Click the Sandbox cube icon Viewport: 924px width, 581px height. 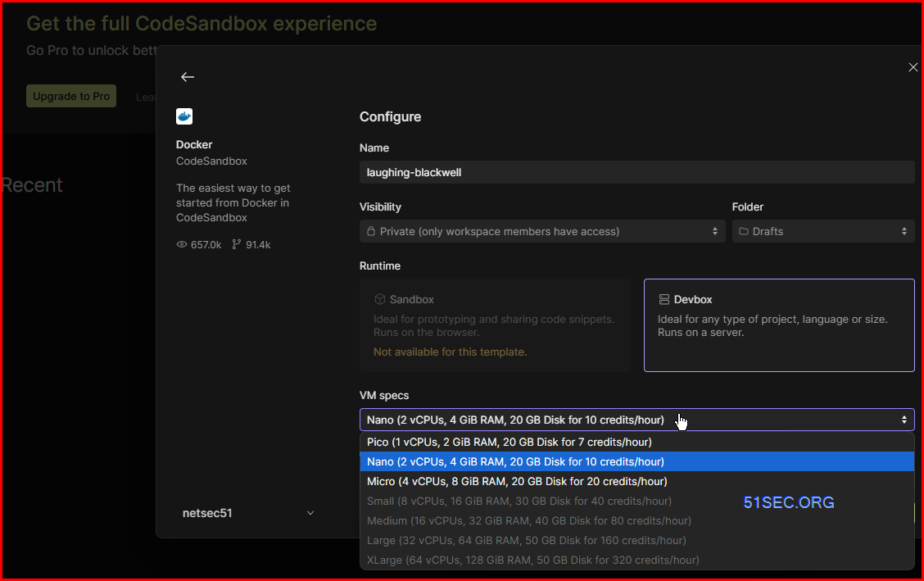(x=380, y=299)
